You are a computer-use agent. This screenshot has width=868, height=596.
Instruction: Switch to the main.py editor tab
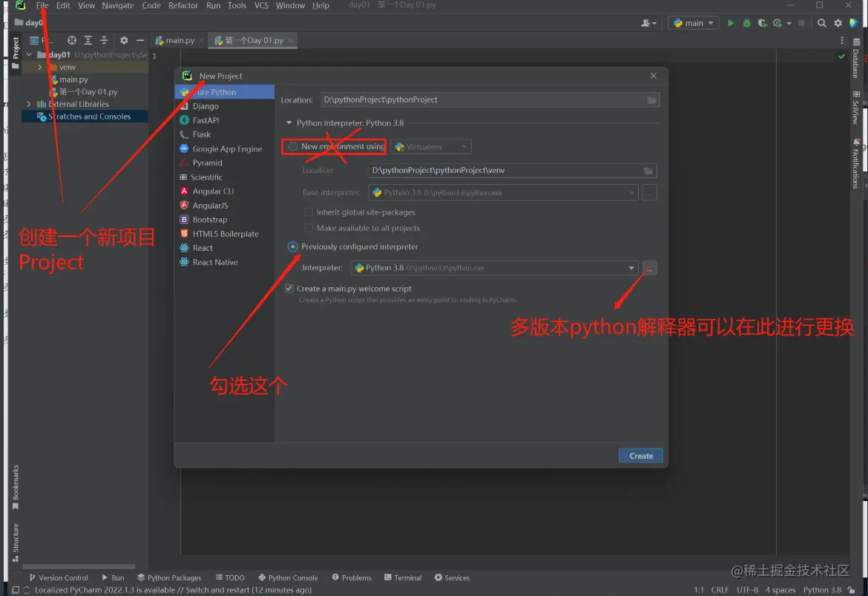180,40
